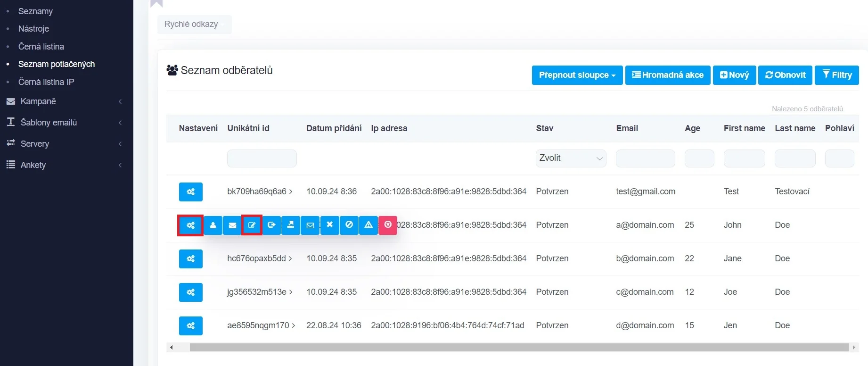Click the horizontal table scrollbar
The image size is (868, 366).
518,348
